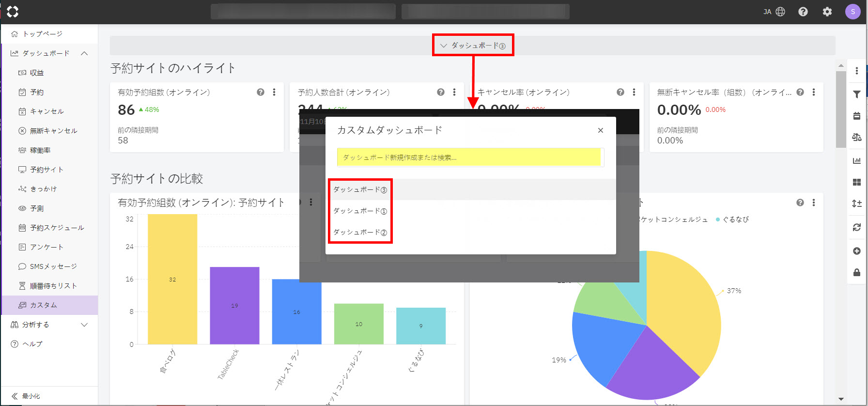Open the help question mark in top bar
Viewport: 868px width, 406px height.
click(803, 12)
